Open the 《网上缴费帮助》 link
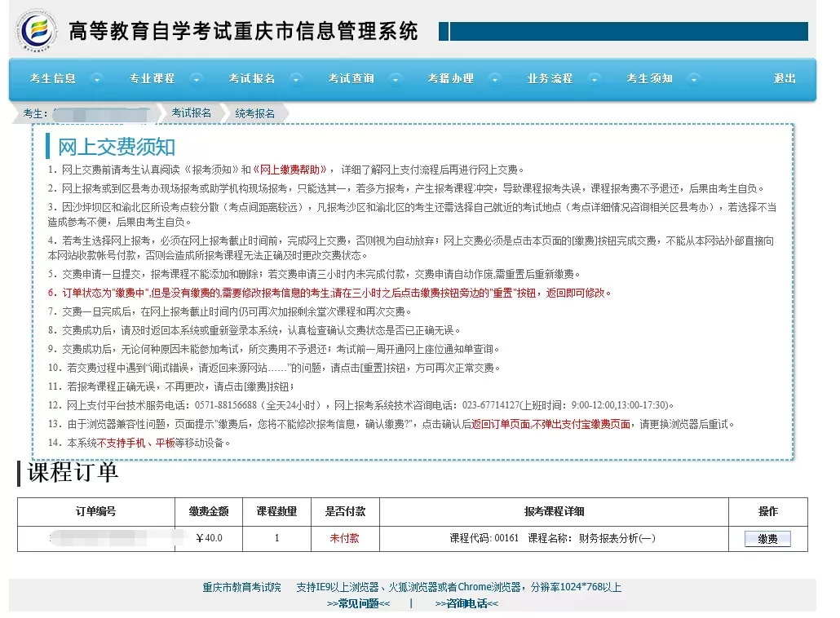 click(x=291, y=170)
